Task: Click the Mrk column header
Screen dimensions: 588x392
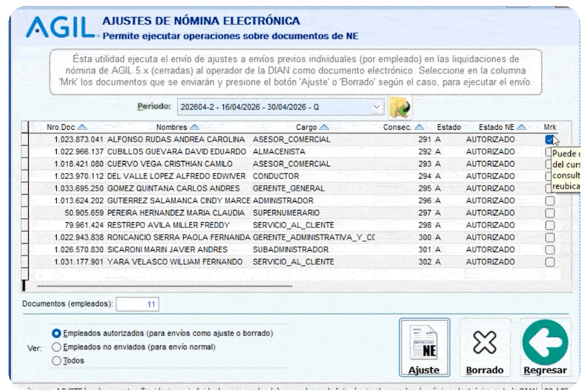Action: [x=549, y=127]
